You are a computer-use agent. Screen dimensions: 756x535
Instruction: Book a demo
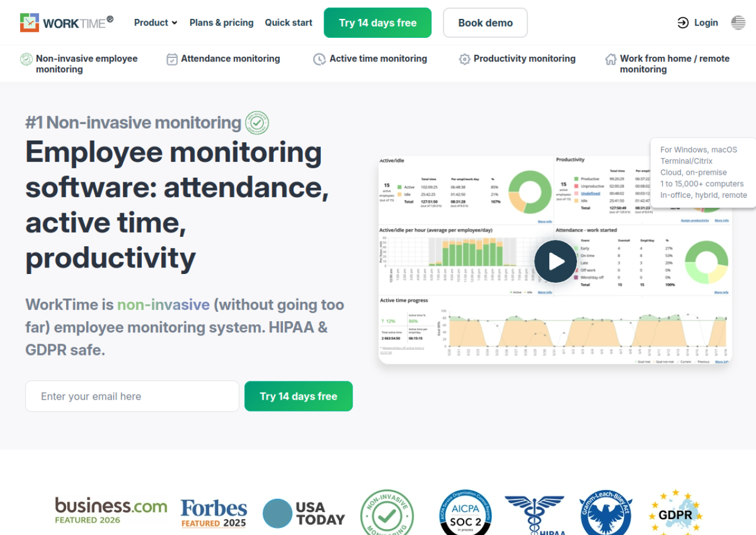tap(485, 23)
